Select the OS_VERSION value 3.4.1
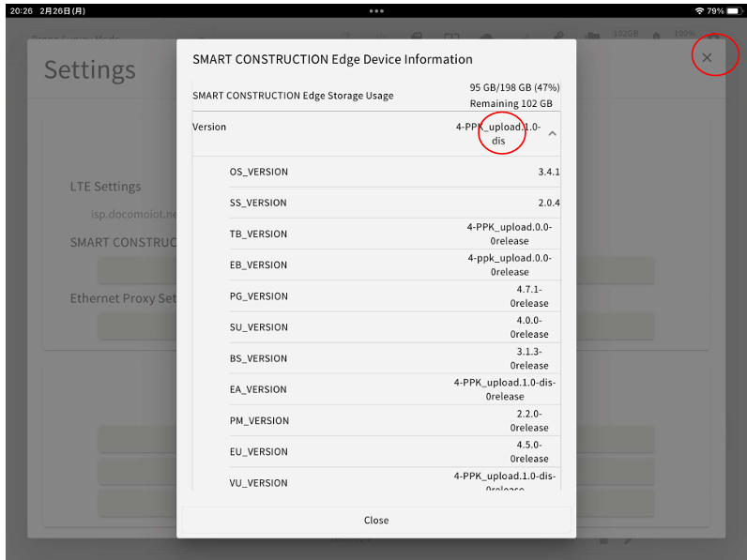Screen dimensions: 747x560 tap(549, 172)
